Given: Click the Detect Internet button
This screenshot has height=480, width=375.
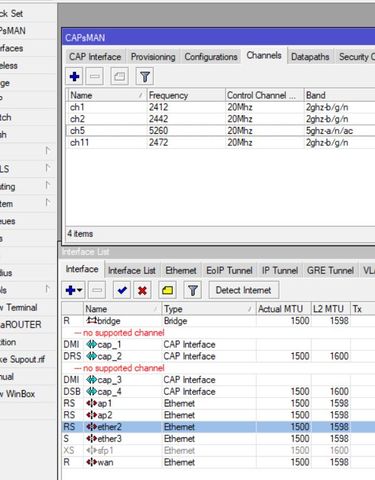Looking at the screenshot, I should (243, 290).
